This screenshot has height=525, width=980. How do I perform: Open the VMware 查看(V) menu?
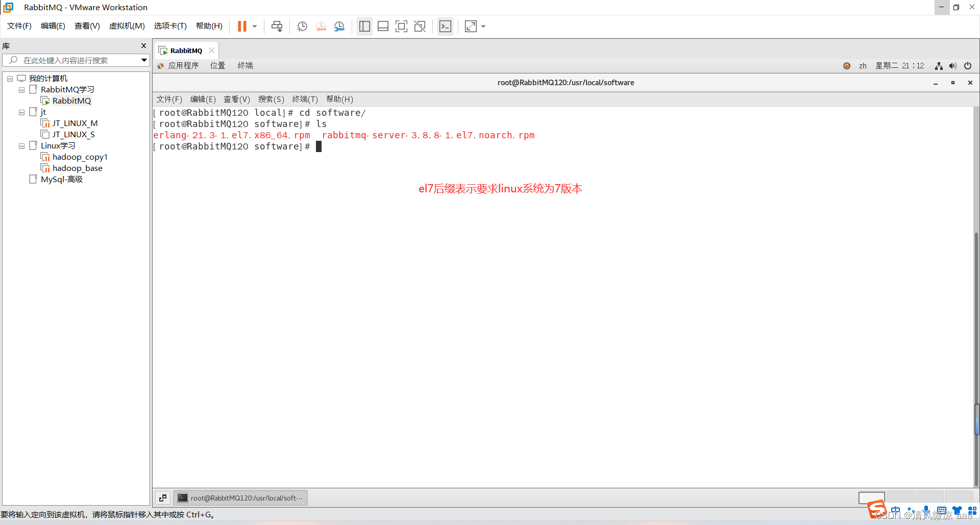[x=87, y=26]
